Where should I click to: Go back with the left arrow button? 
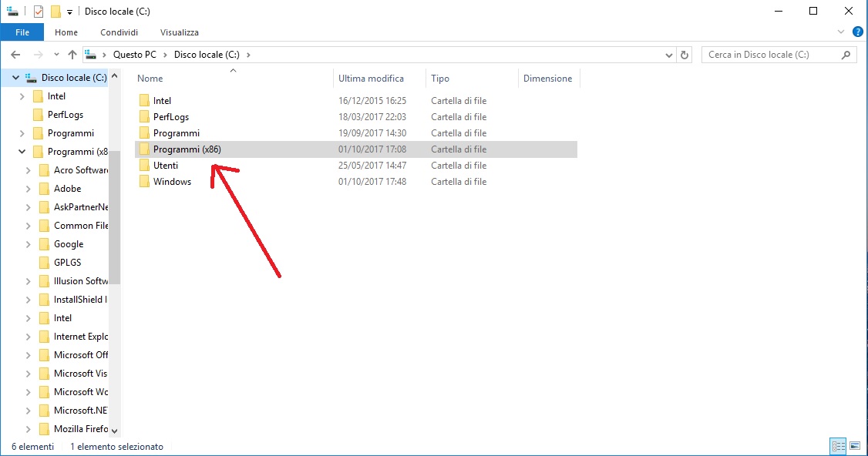(x=15, y=55)
